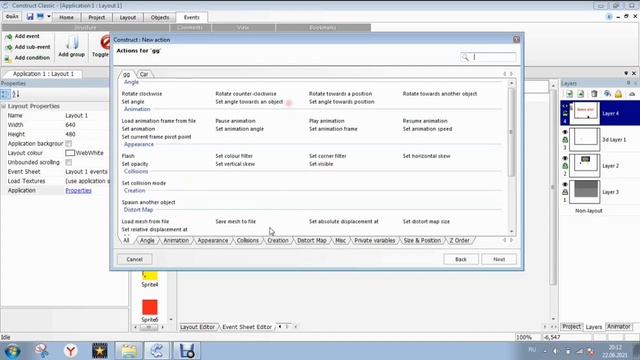Toggle Application background checkbox
640x360 pixels.
[x=69, y=144]
